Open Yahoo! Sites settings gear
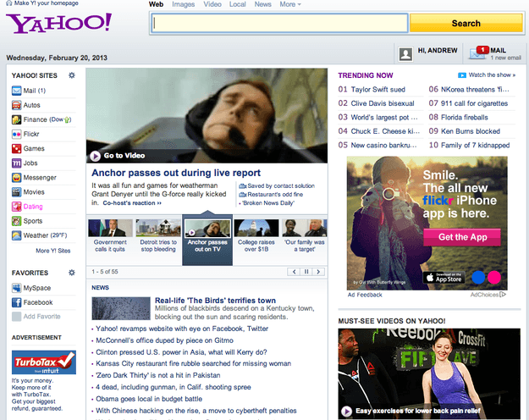The width and height of the screenshot is (529, 420). pyautogui.click(x=72, y=75)
